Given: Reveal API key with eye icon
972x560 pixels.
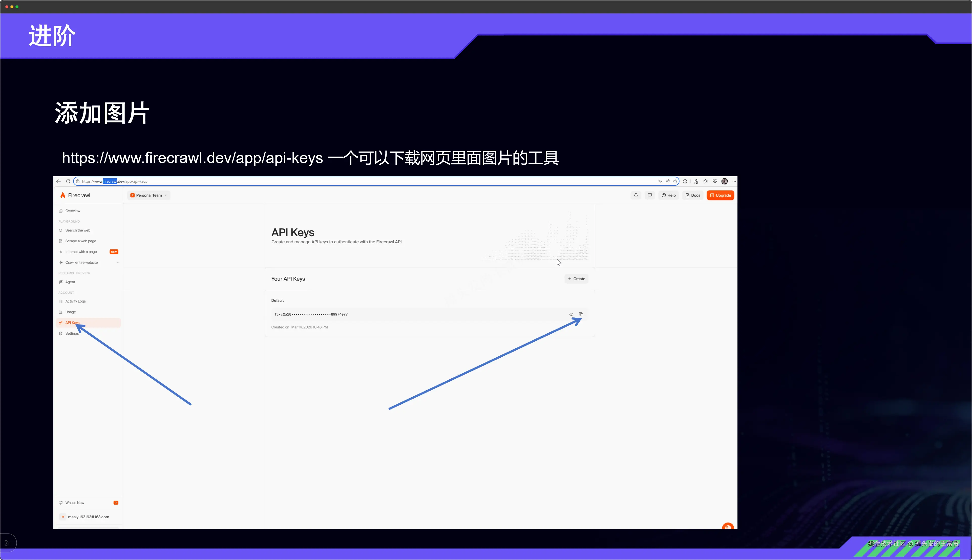Looking at the screenshot, I should [571, 314].
